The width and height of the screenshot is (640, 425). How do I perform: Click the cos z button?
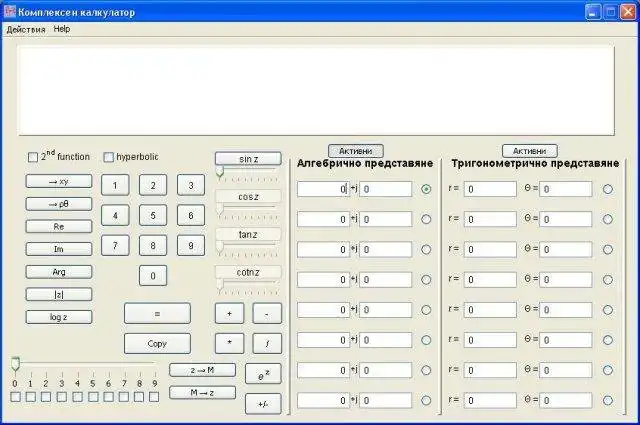coord(248,197)
